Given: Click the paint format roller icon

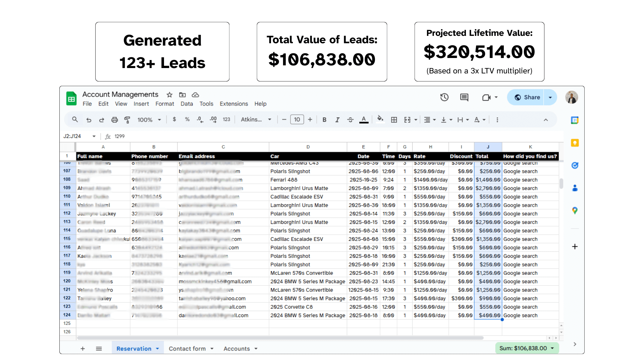Looking at the screenshot, I should pyautogui.click(x=127, y=120).
